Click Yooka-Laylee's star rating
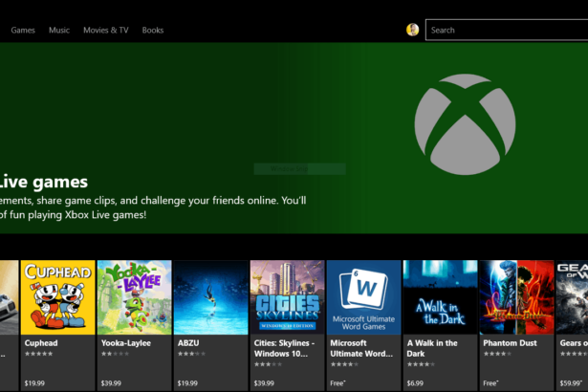The image size is (588, 392). click(x=115, y=354)
